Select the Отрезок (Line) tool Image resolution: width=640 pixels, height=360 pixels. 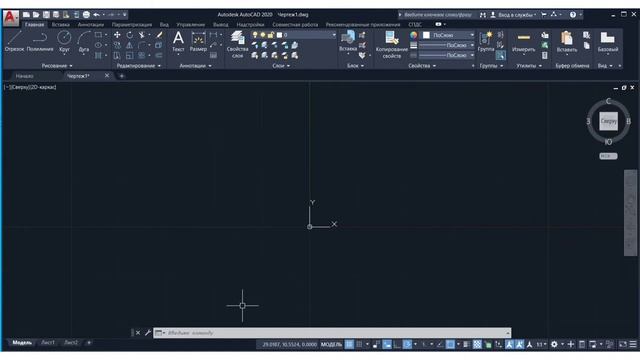[14, 41]
